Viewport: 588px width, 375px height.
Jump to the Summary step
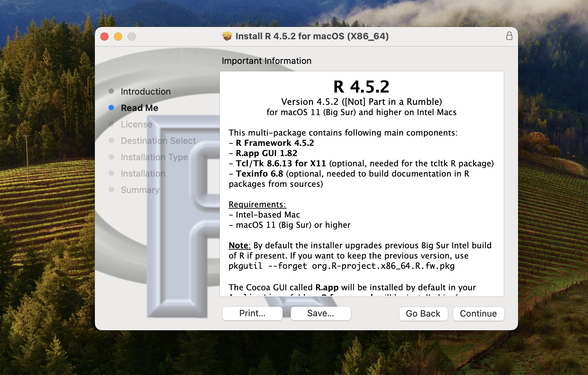click(x=140, y=190)
